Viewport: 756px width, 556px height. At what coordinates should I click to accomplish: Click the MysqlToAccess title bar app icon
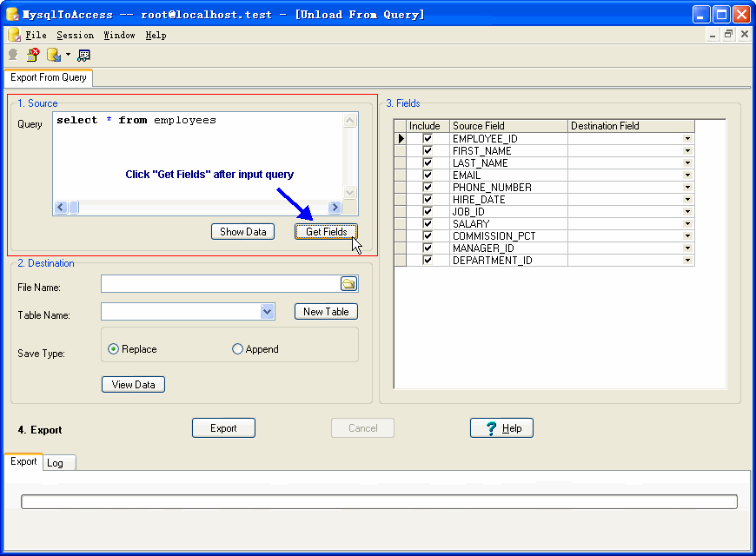pyautogui.click(x=12, y=14)
